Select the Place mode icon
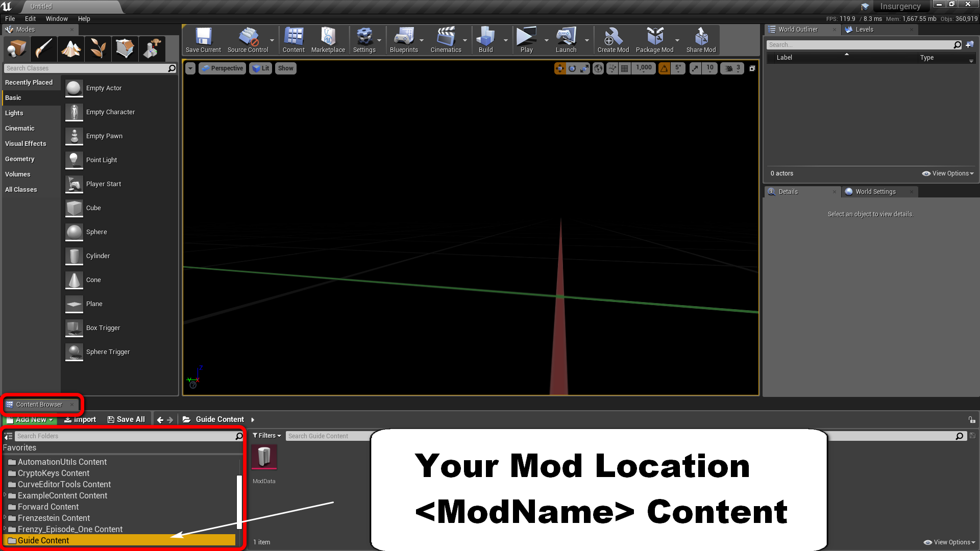Viewport: 980px width, 551px height. point(17,49)
